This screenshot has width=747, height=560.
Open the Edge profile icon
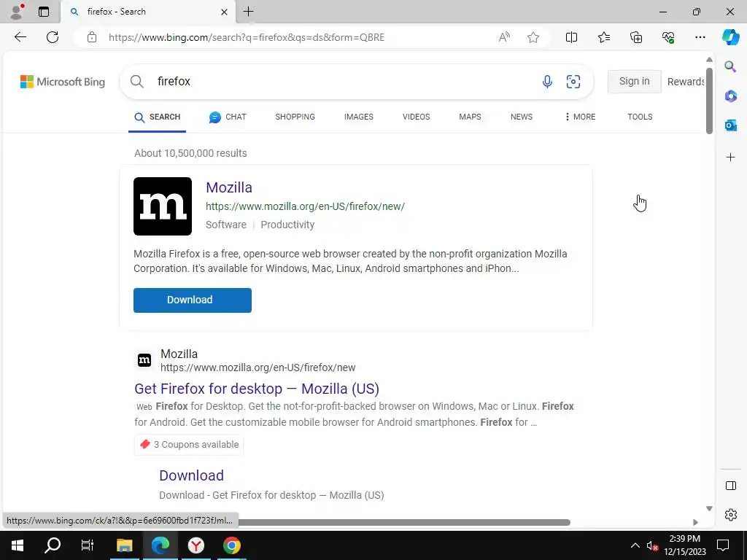(17, 12)
